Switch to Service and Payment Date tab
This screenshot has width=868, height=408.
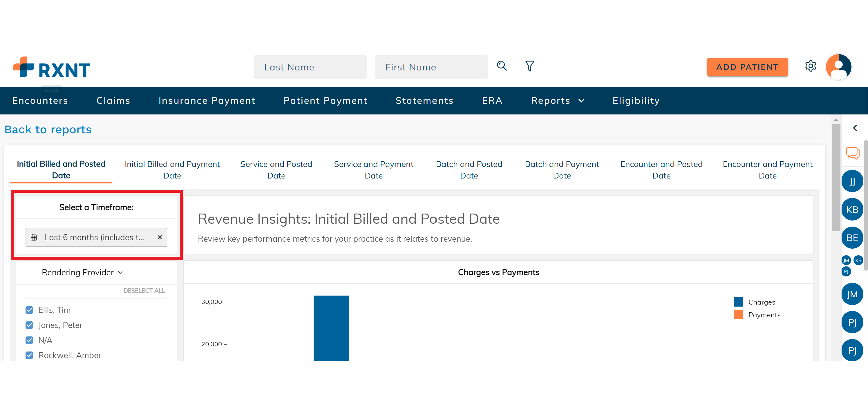373,170
